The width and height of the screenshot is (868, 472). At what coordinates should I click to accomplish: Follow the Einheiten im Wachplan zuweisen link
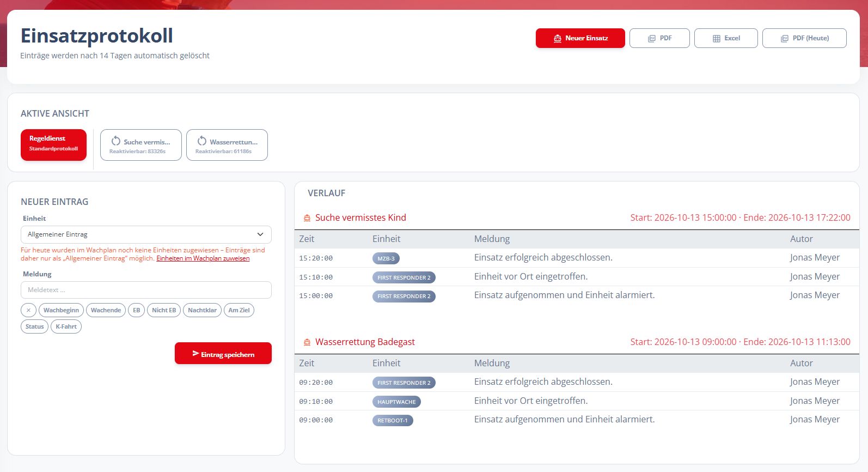pos(203,258)
